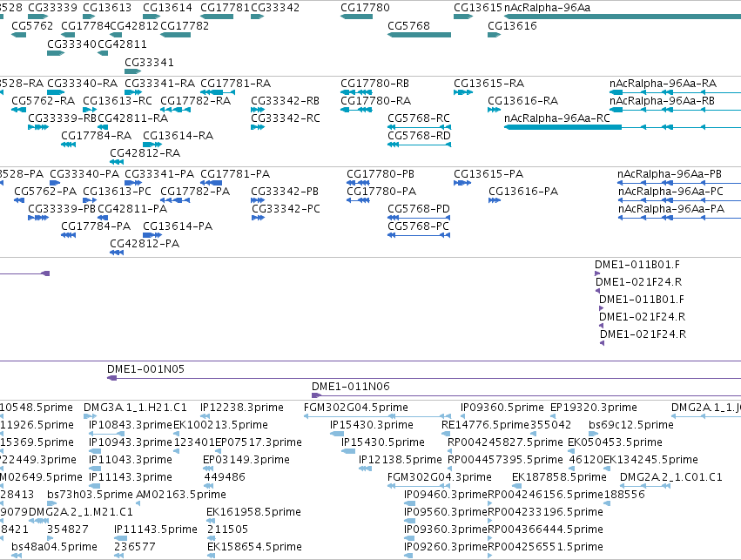Click protein CG42812-PA
Image resolution: width=741 pixels, height=560 pixels.
click(145, 244)
